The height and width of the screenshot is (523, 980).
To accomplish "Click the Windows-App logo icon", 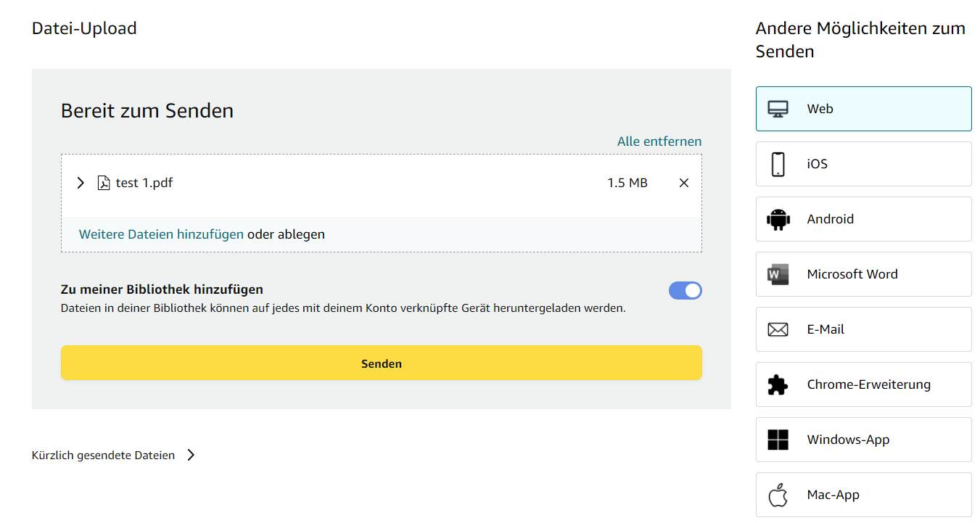I will tap(778, 440).
